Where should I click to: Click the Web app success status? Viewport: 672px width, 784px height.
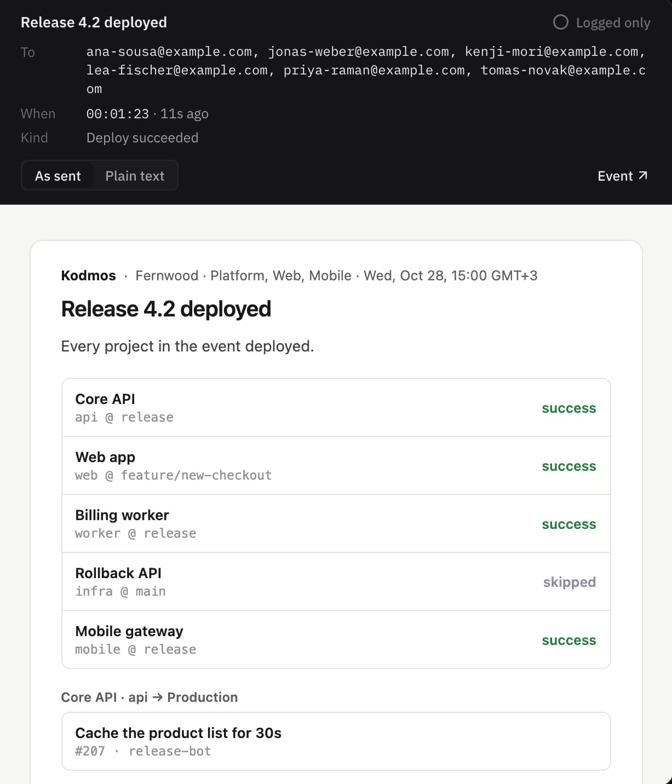pyautogui.click(x=569, y=466)
